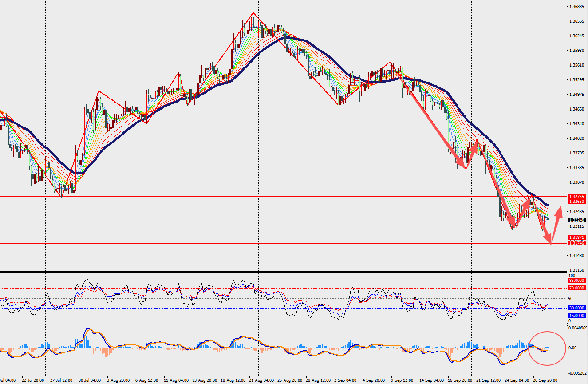The image size is (588, 384).
Task: Click the red 1.32650 level tag
Action: 577,202
